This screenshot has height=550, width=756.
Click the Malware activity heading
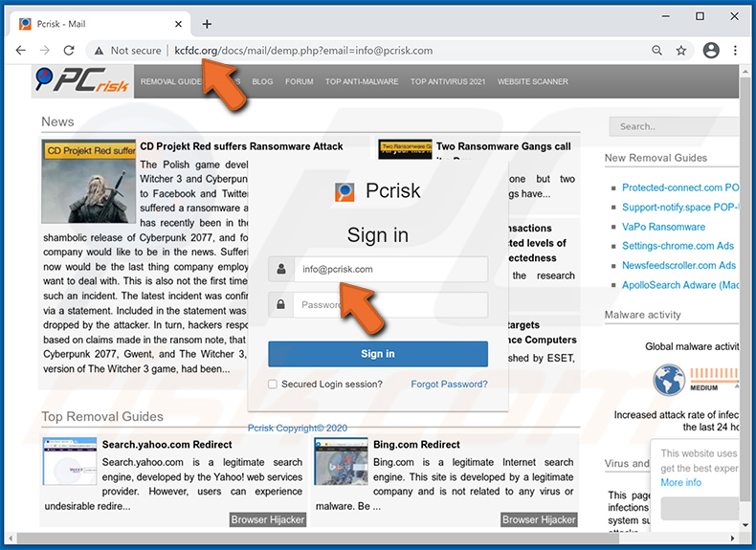(643, 315)
